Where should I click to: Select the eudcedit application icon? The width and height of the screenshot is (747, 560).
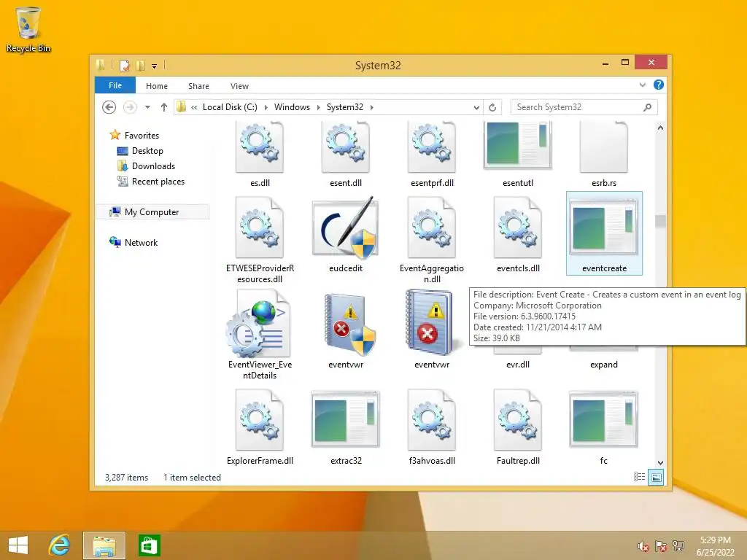coord(345,227)
